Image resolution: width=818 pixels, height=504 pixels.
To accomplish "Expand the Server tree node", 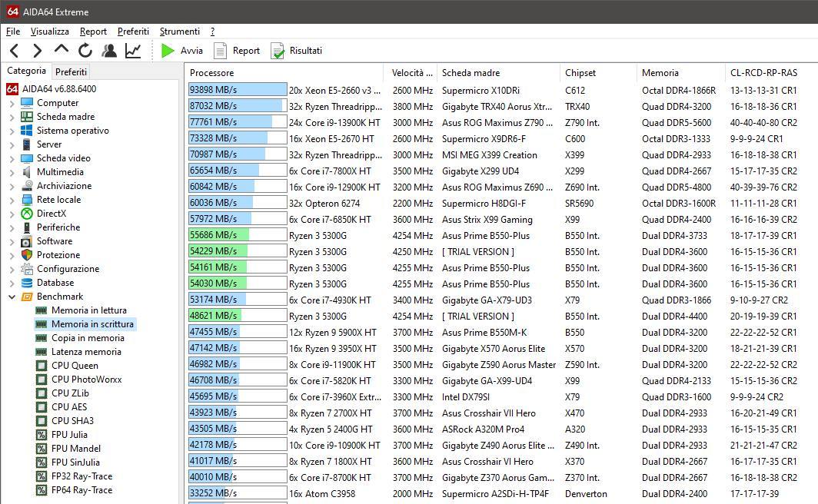I will (x=12, y=144).
